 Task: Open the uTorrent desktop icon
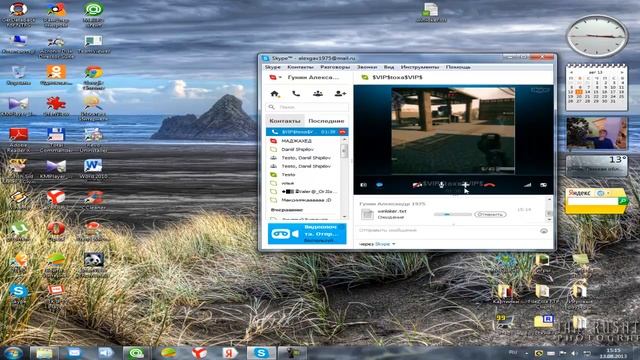[18, 231]
